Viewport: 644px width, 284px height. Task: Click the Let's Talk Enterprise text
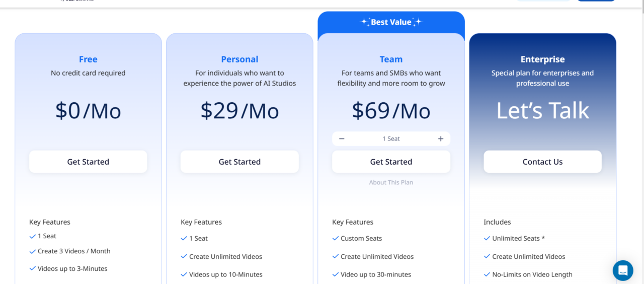(542, 111)
